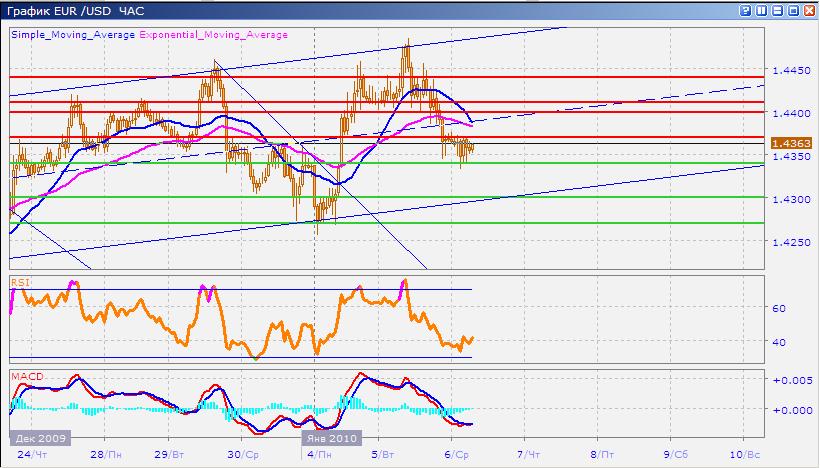Minimize the chart window

coord(777,10)
